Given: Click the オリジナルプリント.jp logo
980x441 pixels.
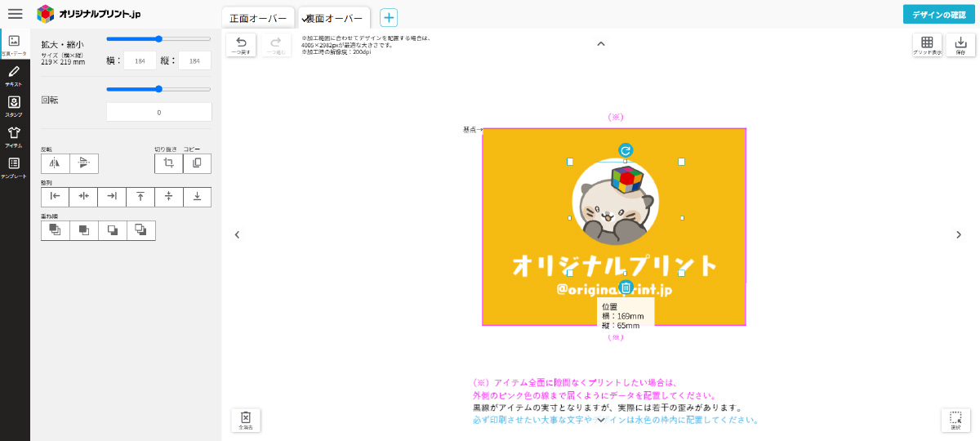Looking at the screenshot, I should tap(90, 14).
